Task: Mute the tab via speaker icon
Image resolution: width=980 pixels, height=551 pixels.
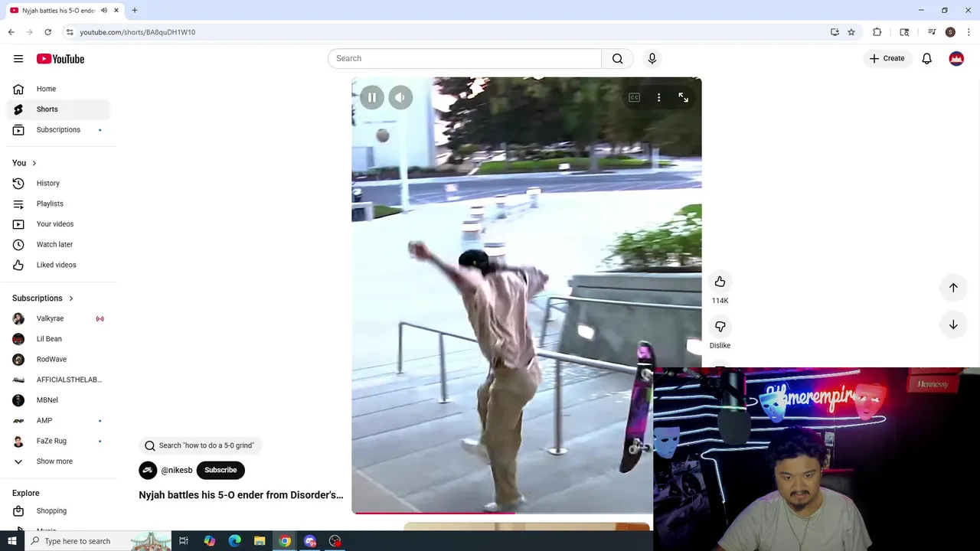Action: [x=104, y=10]
